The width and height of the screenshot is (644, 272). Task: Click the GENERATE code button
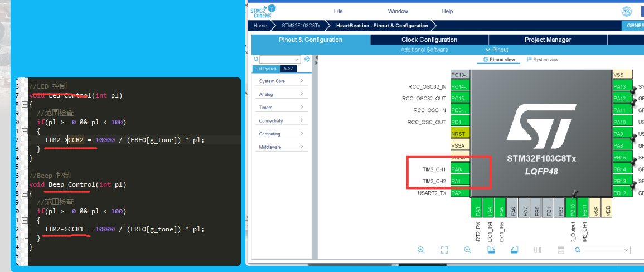coord(633,26)
